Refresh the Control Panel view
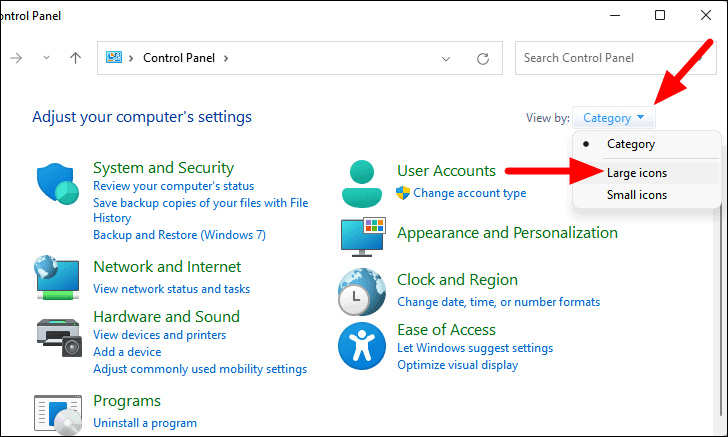Image resolution: width=728 pixels, height=437 pixels. (x=483, y=59)
